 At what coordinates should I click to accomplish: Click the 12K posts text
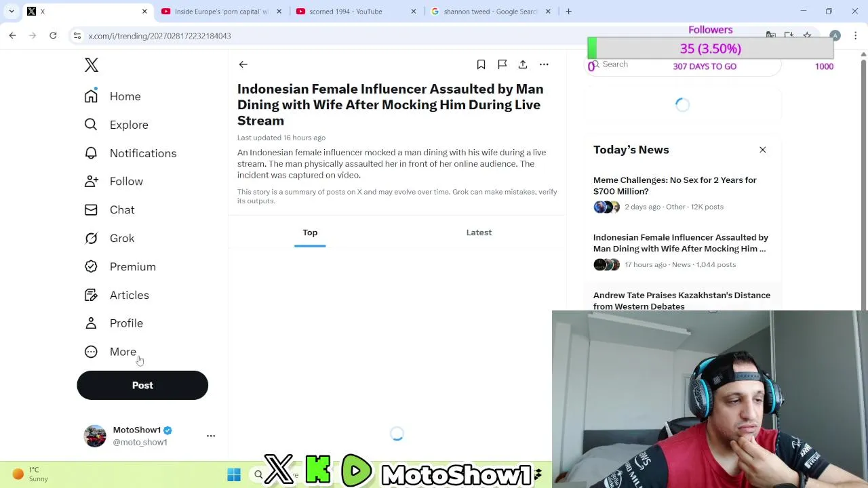(707, 207)
